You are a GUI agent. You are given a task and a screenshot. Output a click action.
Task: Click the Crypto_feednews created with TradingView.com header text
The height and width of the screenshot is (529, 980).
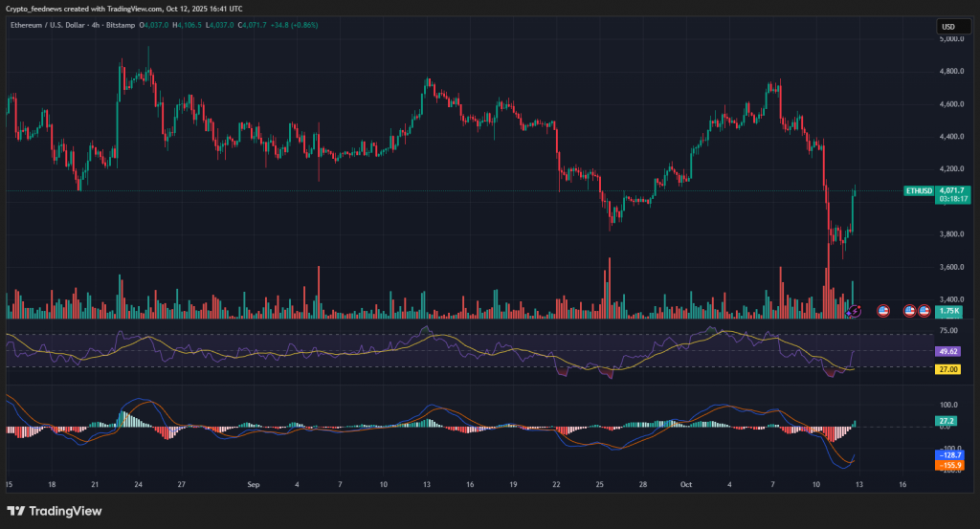point(84,9)
